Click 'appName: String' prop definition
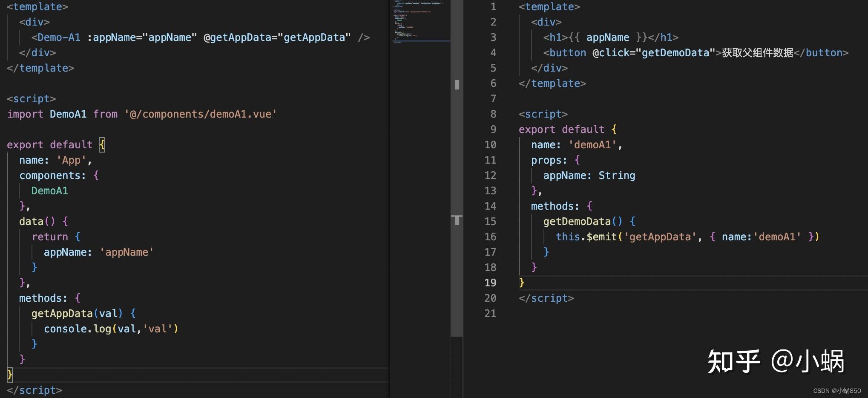This screenshot has height=398, width=868. [x=589, y=176]
